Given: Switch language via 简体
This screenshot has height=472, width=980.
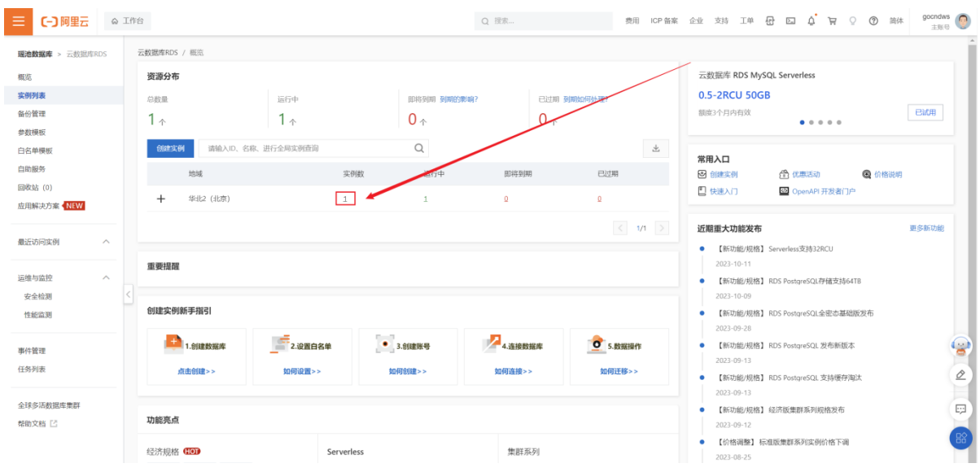Looking at the screenshot, I should [x=896, y=21].
